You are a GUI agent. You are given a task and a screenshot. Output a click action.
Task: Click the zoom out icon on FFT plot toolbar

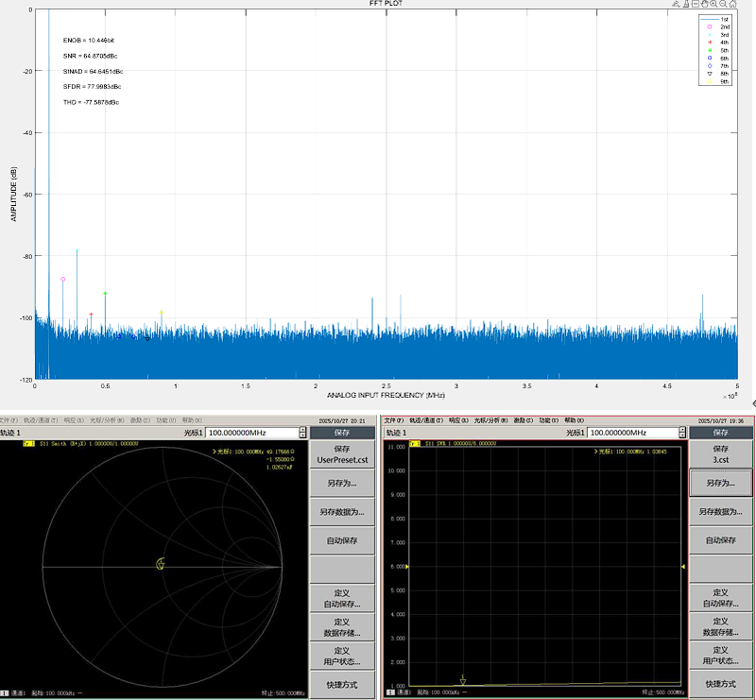[x=723, y=5]
